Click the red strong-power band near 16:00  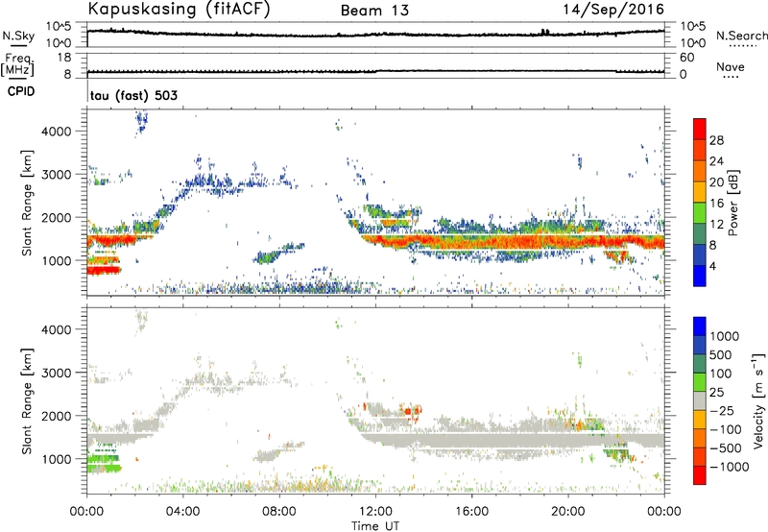tap(471, 243)
